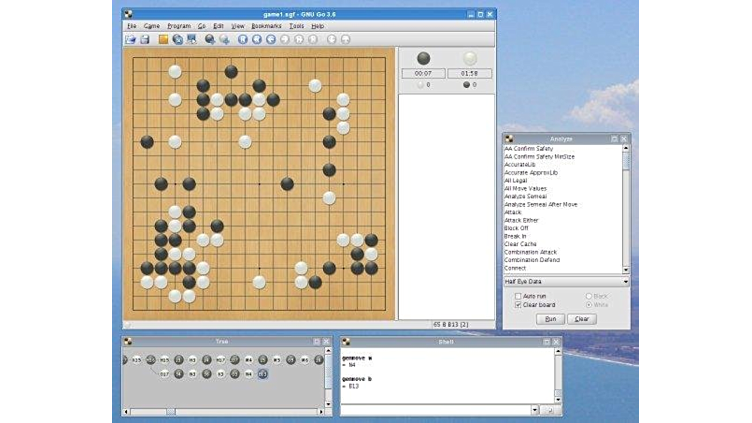Select the highlighted last node in game tree
The width and height of the screenshot is (752, 423).
click(x=262, y=374)
